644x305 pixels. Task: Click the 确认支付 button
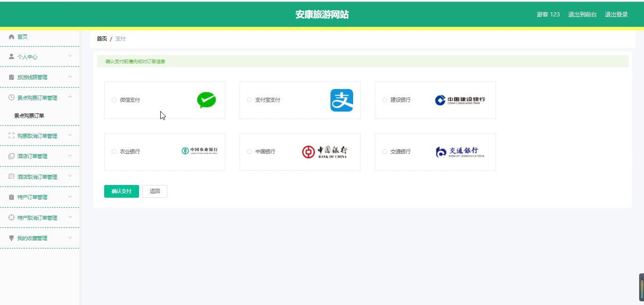click(122, 191)
